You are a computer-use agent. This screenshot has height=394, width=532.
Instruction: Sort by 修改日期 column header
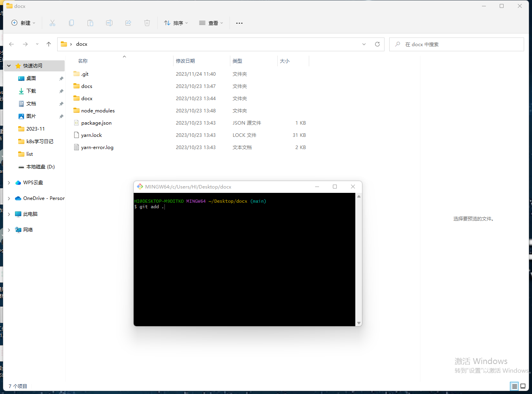(x=185, y=61)
